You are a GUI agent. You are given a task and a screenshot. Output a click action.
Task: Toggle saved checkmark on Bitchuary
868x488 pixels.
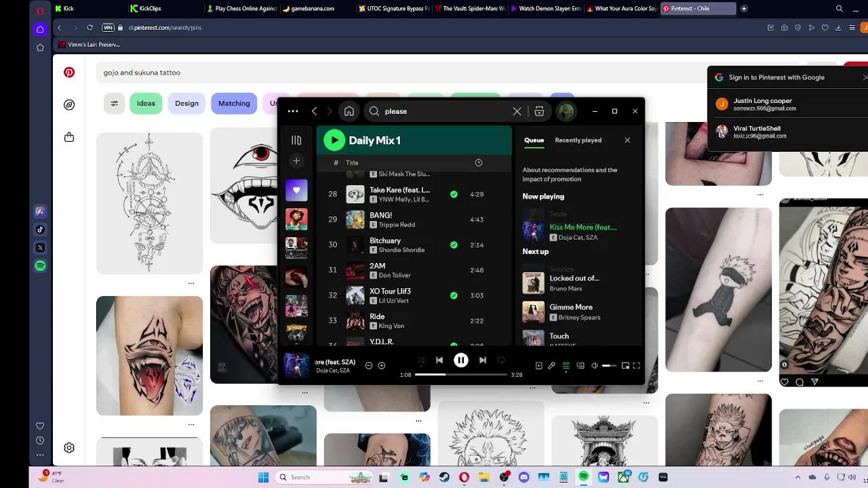(x=454, y=245)
